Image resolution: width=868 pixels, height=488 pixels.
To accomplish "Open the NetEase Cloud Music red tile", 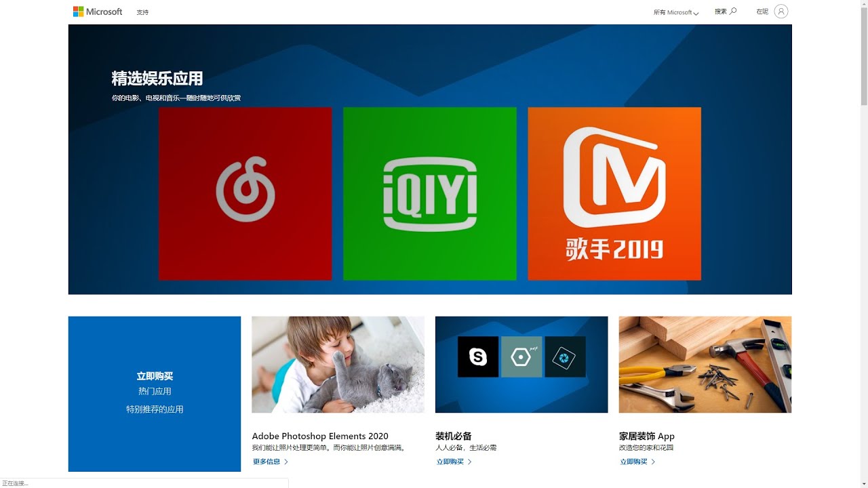I will 245,194.
